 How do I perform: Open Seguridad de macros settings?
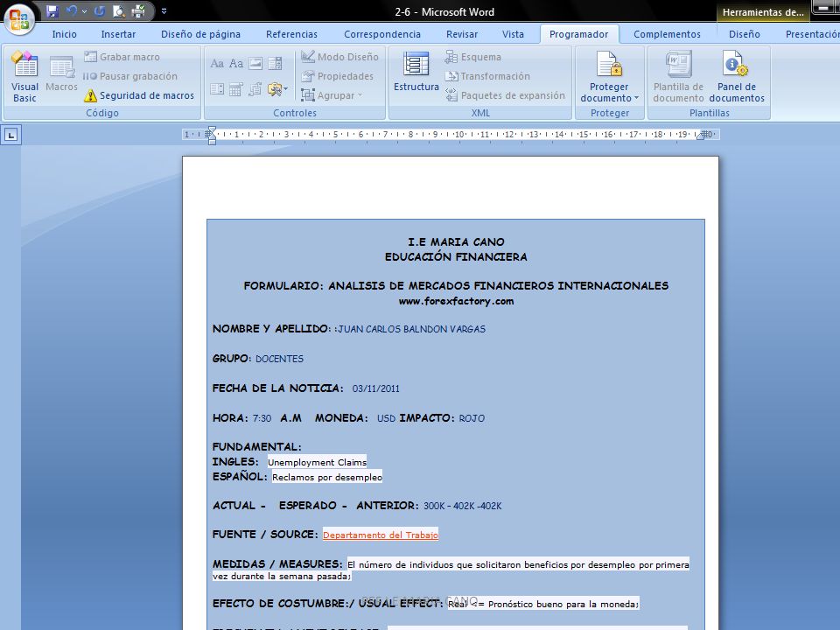coord(139,95)
